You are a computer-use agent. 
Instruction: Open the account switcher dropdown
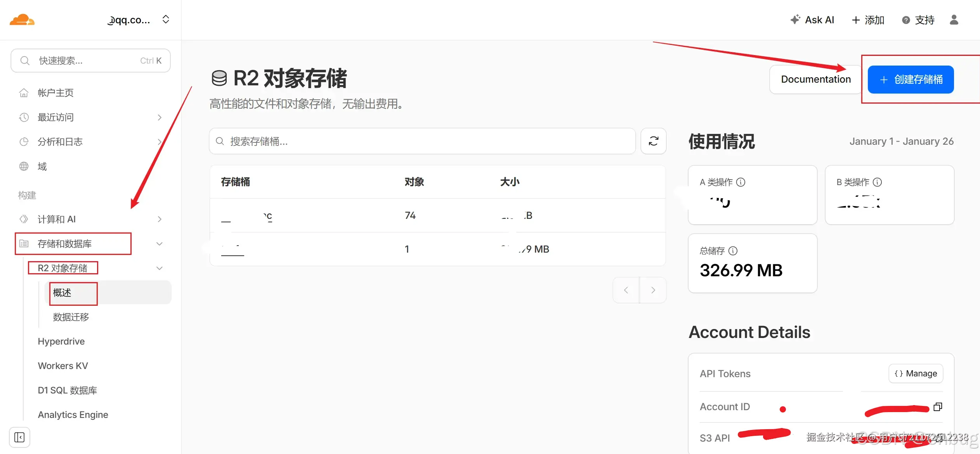point(166,19)
